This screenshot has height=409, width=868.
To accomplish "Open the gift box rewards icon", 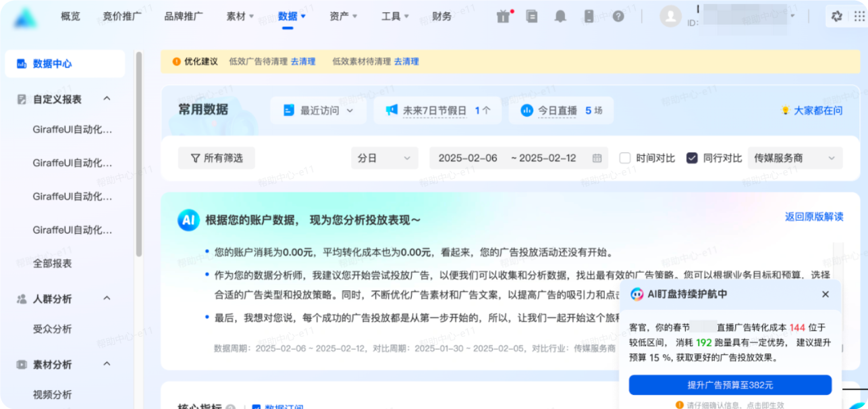I will 504,16.
